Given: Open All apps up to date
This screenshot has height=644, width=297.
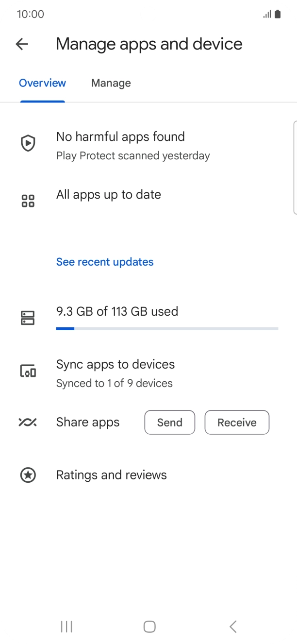Looking at the screenshot, I should pyautogui.click(x=109, y=195).
